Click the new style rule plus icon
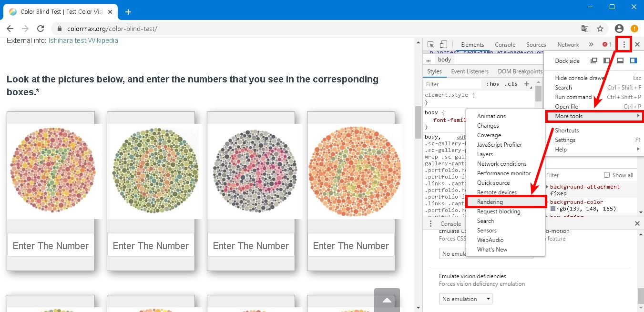This screenshot has width=644, height=312. pos(527,84)
